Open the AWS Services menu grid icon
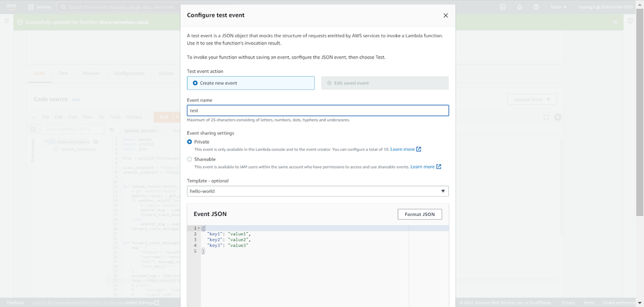This screenshot has width=644, height=307. pyautogui.click(x=31, y=7)
